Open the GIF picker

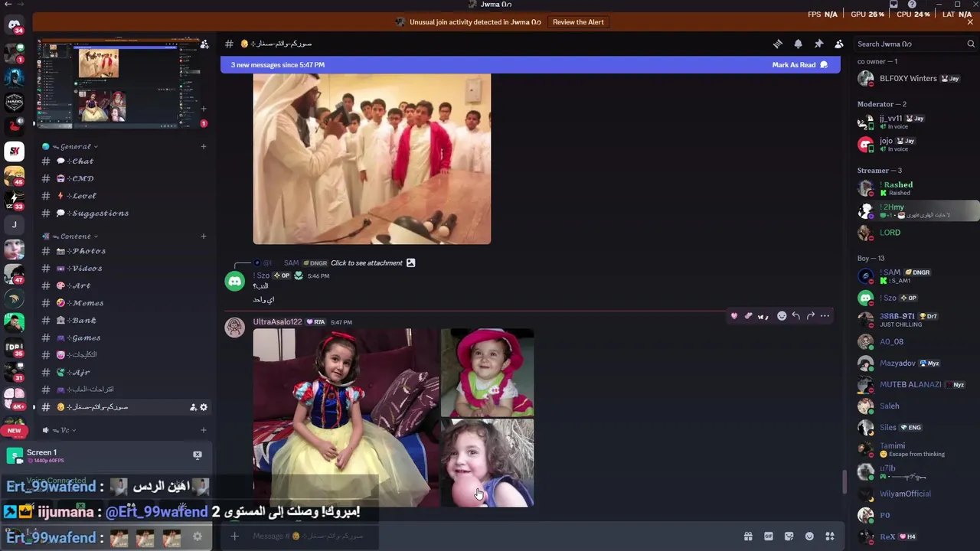click(x=769, y=536)
